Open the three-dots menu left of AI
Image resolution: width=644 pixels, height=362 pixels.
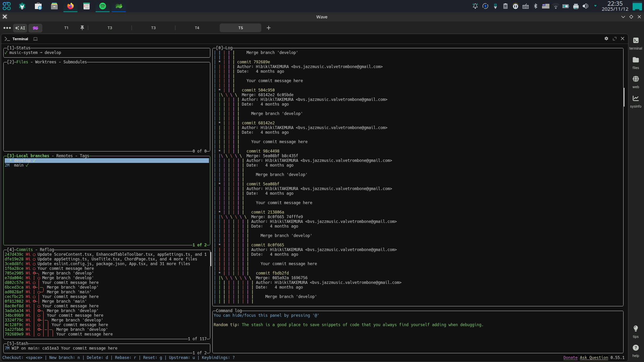pos(7,28)
